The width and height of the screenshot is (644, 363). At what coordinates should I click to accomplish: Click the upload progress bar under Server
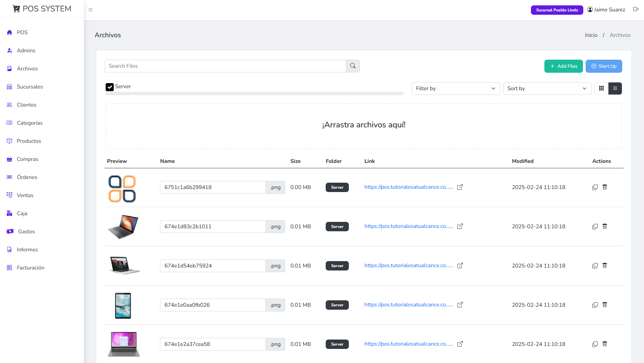point(254,94)
